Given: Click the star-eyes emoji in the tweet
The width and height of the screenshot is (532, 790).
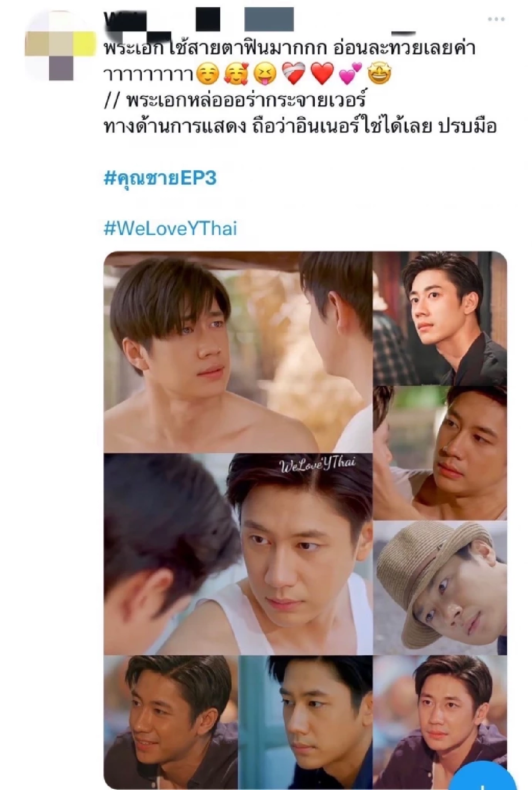Looking at the screenshot, I should pos(379,74).
